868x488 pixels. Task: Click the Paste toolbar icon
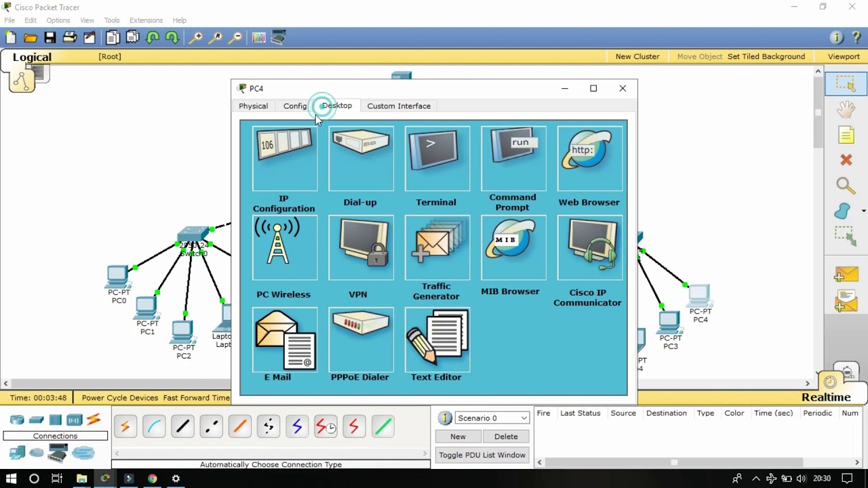(132, 38)
